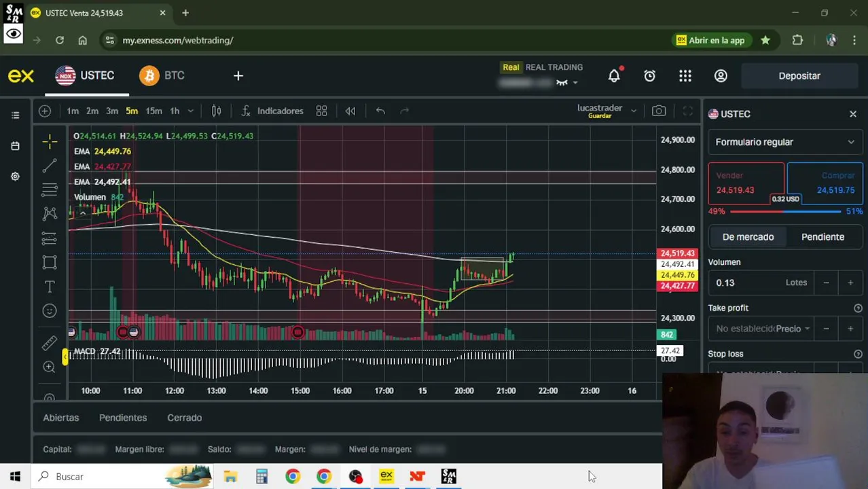The height and width of the screenshot is (489, 868).
Task: Open the emoji icons tool
Action: (x=50, y=311)
